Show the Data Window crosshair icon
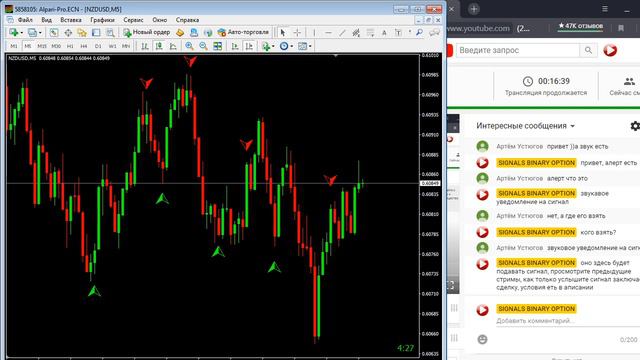Image resolution: width=640 pixels, height=360 pixels. (68, 33)
